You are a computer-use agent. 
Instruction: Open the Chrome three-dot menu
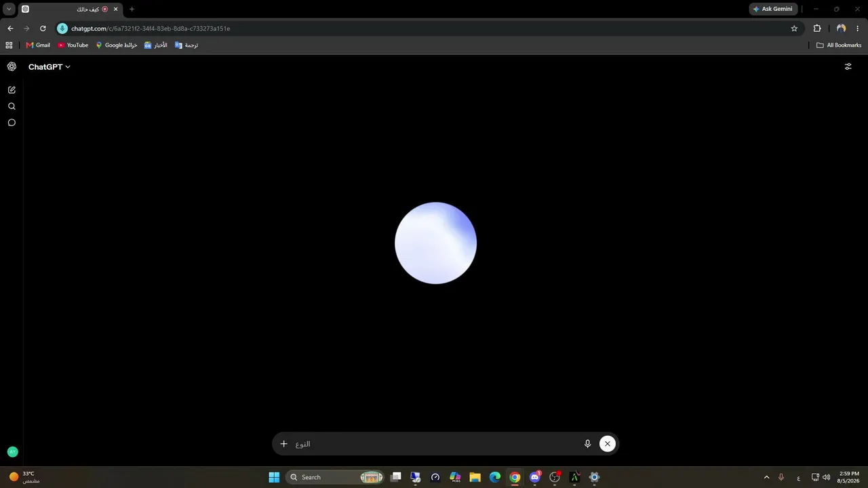pyautogui.click(x=858, y=28)
